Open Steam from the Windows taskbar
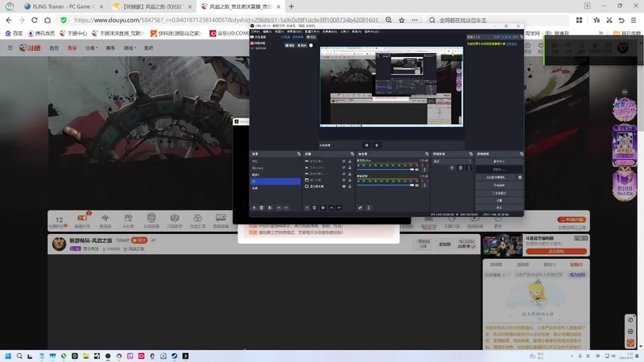 coord(175,356)
